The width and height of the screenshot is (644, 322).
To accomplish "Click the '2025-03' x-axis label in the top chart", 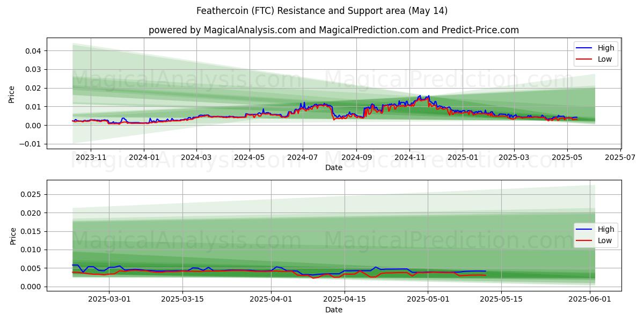I will point(514,157).
